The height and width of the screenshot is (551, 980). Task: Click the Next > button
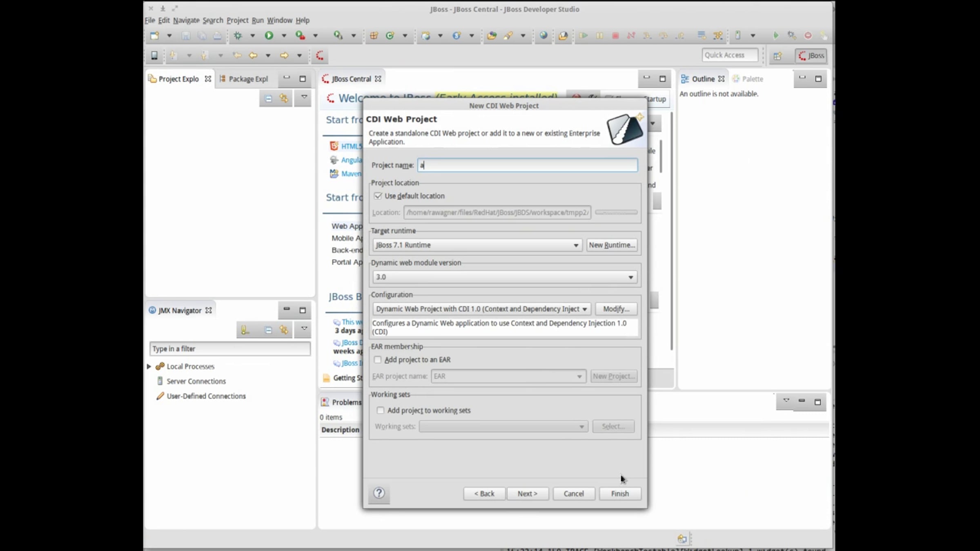pos(528,493)
